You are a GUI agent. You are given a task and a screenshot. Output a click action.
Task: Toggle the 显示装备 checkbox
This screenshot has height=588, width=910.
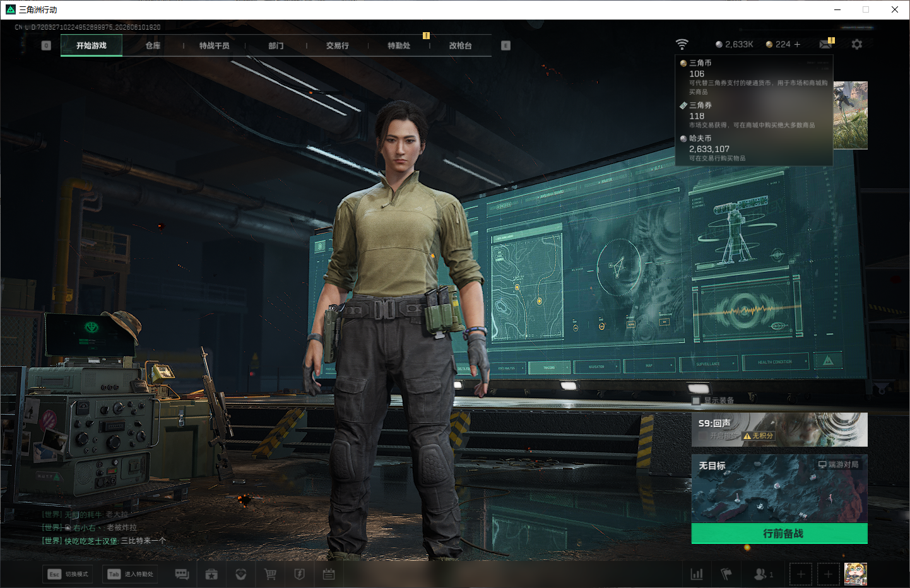click(696, 401)
